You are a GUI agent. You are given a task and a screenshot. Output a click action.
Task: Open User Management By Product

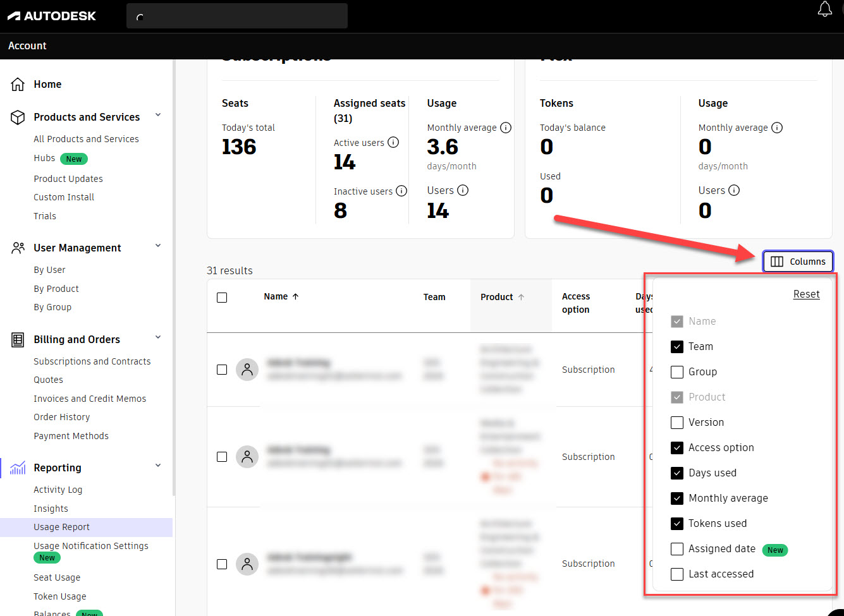(56, 289)
